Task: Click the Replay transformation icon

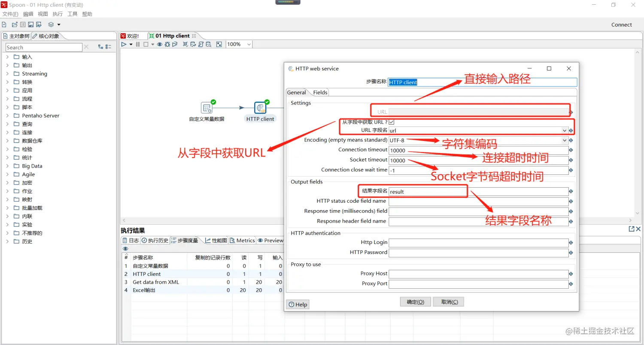Action: pyautogui.click(x=175, y=44)
